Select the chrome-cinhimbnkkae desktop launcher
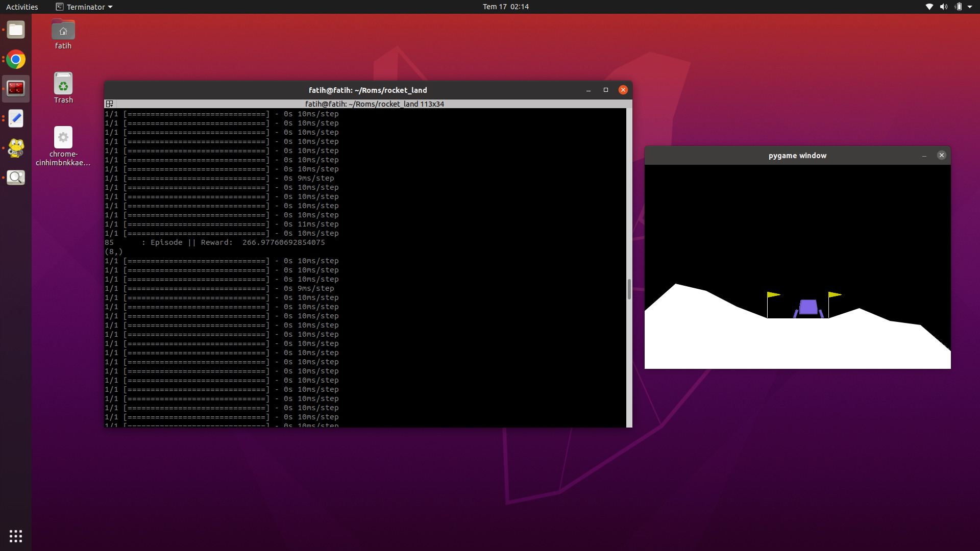This screenshot has height=551, width=980. pyautogui.click(x=63, y=146)
